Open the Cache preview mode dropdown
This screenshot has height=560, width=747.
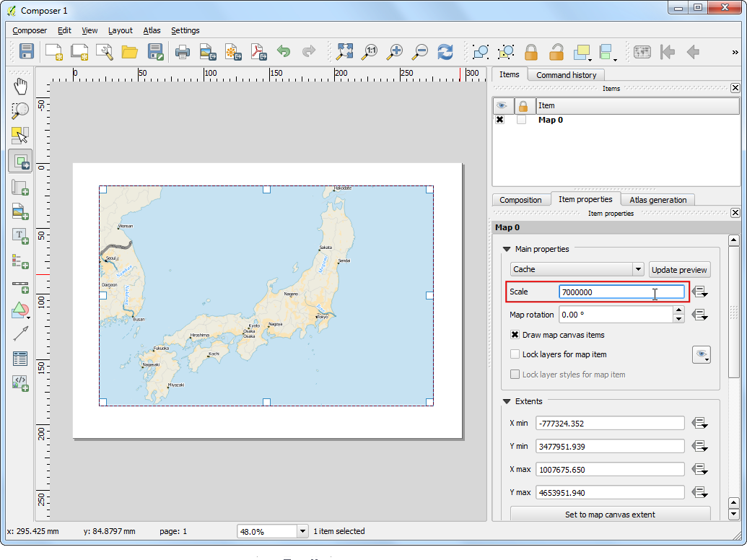pyautogui.click(x=577, y=269)
